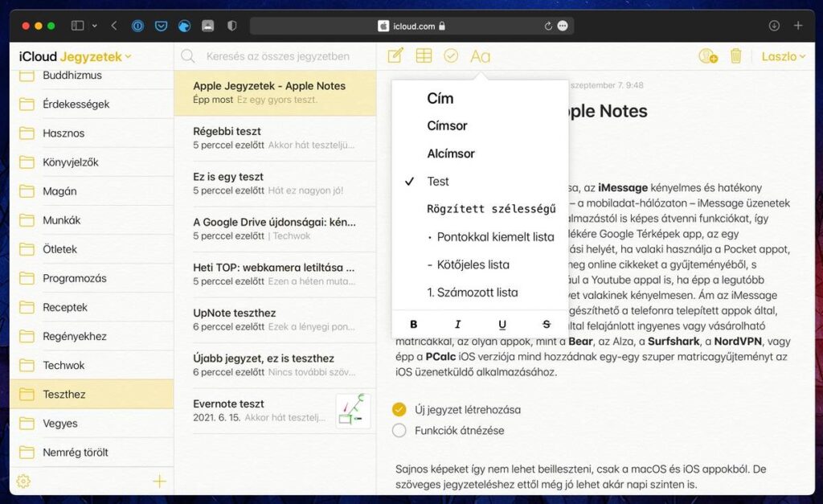Screen dimensions: 823x504
Task: Open the Techwok folder
Action: pos(92,365)
